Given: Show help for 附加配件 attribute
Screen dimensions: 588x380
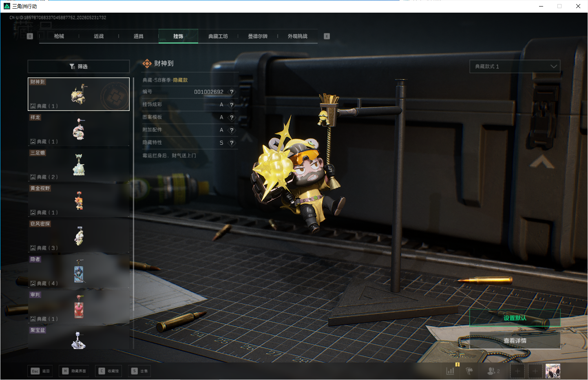Looking at the screenshot, I should pos(232,130).
